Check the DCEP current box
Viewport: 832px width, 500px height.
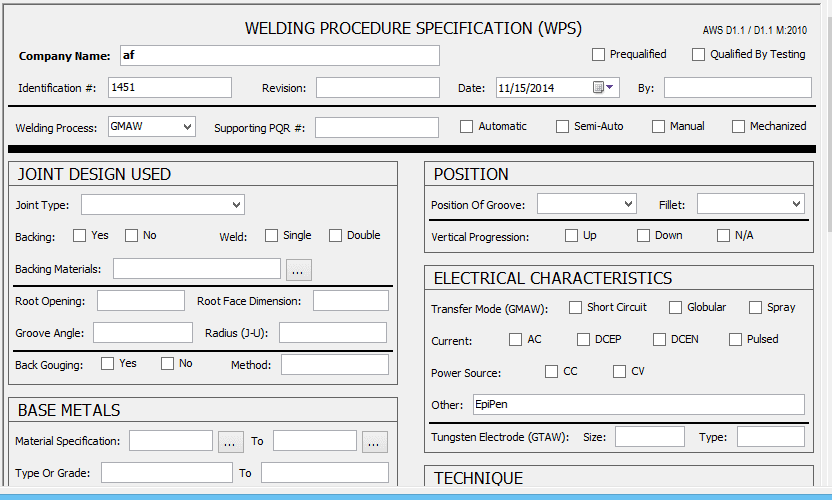(583, 340)
